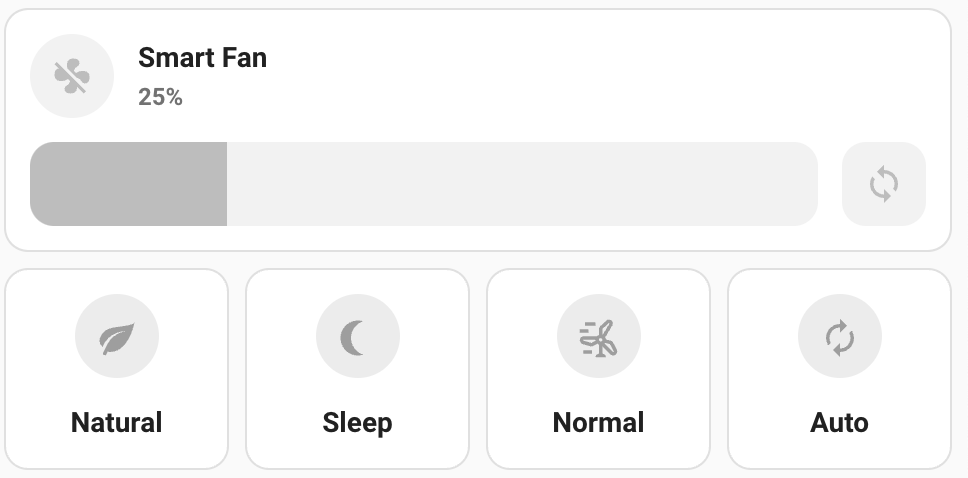
Task: Click the right edge of the slider's grey fill
Action: (x=225, y=184)
